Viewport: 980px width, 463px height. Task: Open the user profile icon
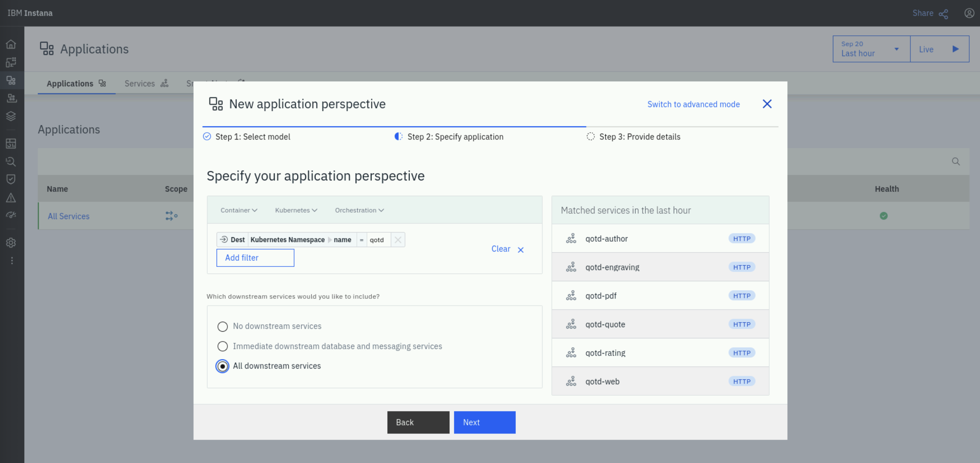tap(969, 13)
